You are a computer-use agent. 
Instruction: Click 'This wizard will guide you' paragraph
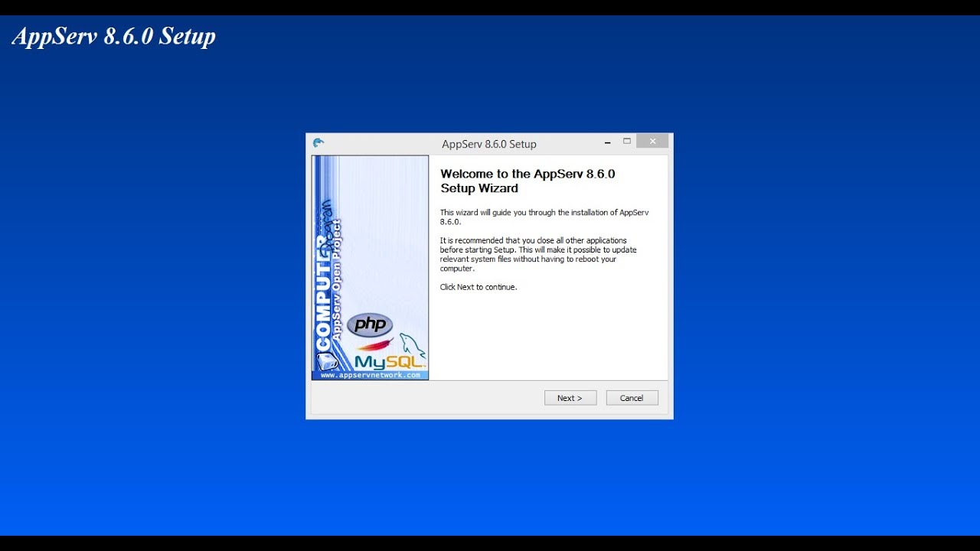(544, 217)
